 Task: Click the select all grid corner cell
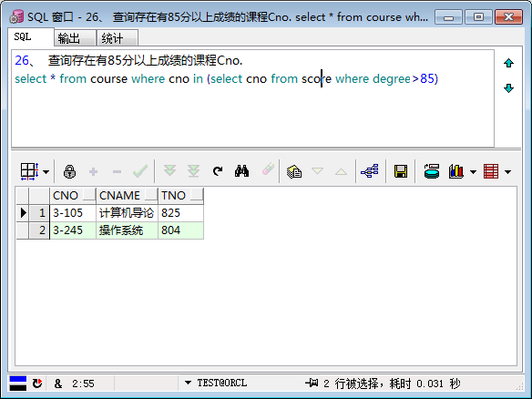[23, 196]
